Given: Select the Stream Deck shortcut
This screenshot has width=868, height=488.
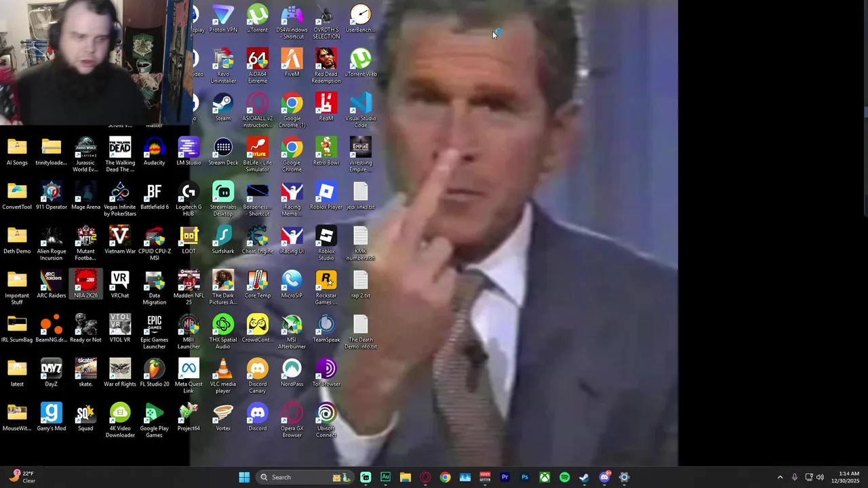Looking at the screenshot, I should [223, 152].
